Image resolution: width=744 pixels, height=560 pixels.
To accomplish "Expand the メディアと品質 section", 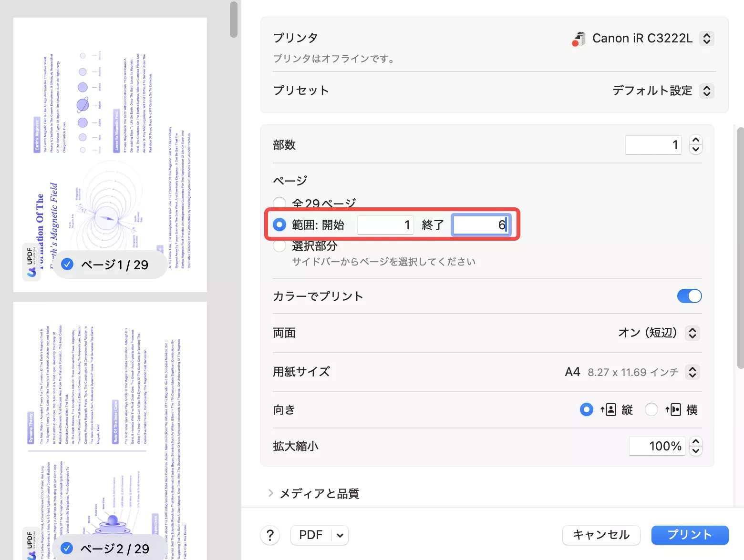I will (271, 493).
